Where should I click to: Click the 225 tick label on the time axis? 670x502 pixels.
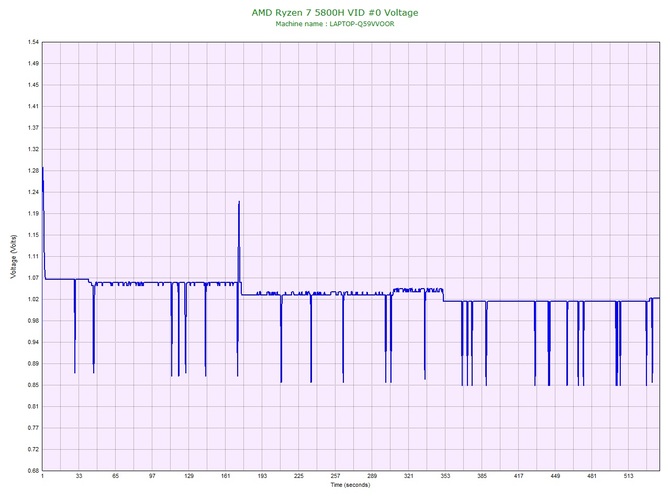point(299,476)
